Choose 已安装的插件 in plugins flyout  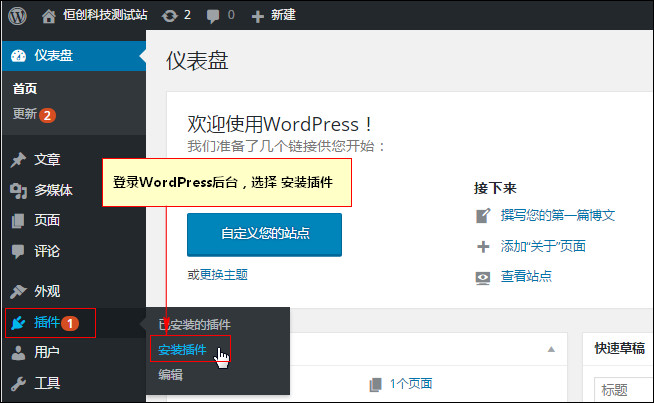click(x=194, y=325)
